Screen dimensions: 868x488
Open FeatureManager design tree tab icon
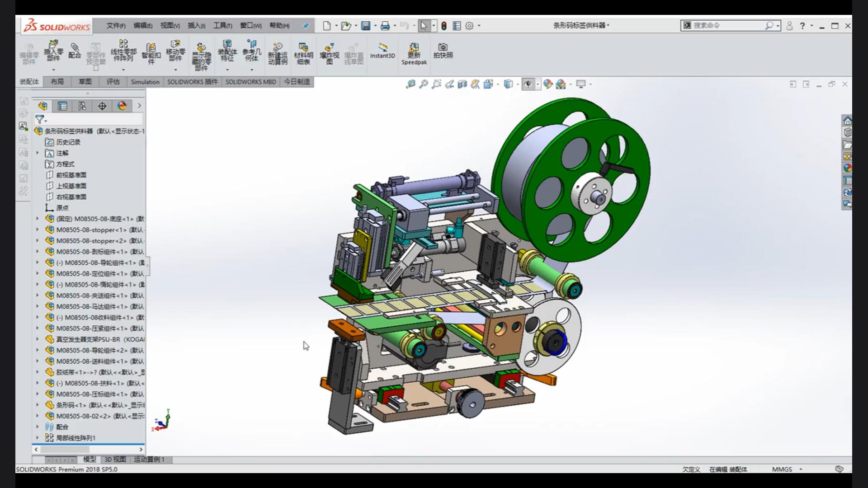[x=43, y=106]
